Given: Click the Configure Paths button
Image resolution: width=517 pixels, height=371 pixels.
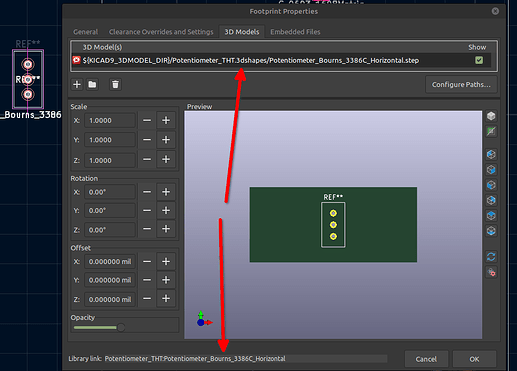Looking at the screenshot, I should [x=461, y=85].
